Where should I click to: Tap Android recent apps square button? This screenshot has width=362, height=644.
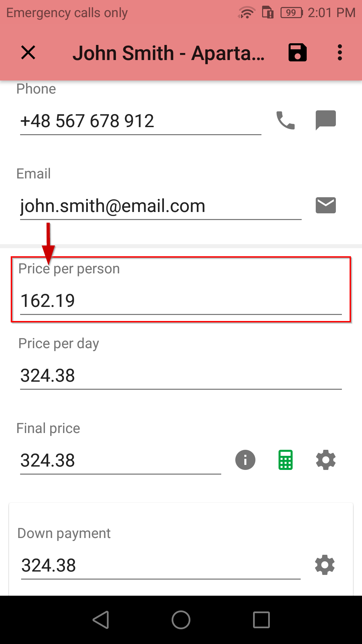(261, 620)
